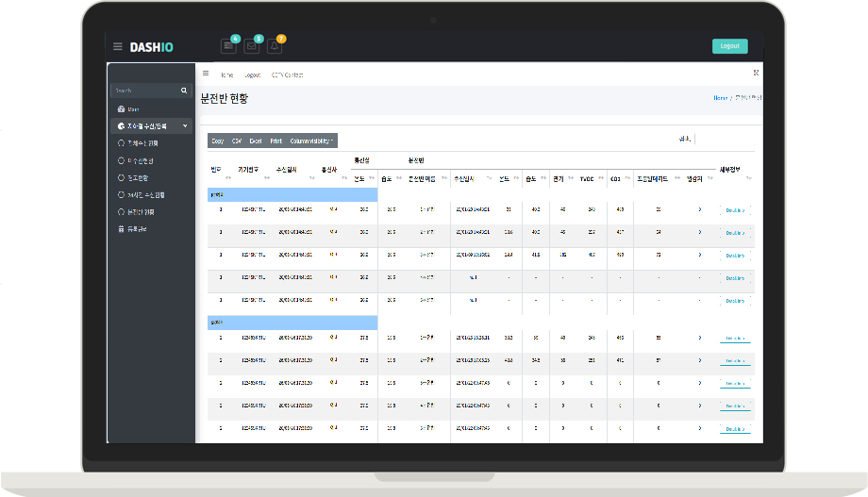
Task: Open the task list icon with badge 4
Action: tap(228, 46)
